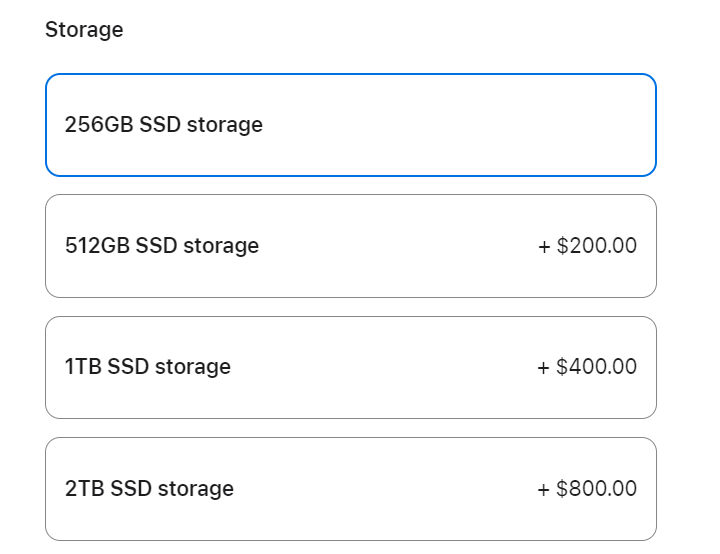Choose the most expensive storage upgrade card
This screenshot has height=554, width=720.
(351, 489)
